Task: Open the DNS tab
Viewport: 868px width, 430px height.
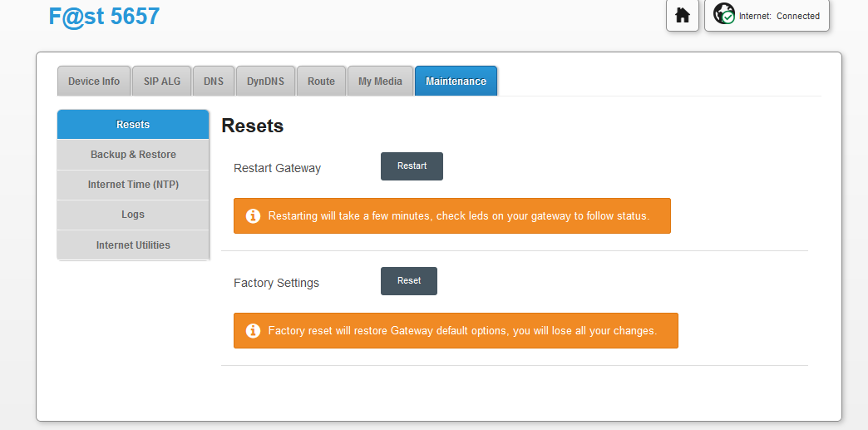Action: pyautogui.click(x=214, y=82)
